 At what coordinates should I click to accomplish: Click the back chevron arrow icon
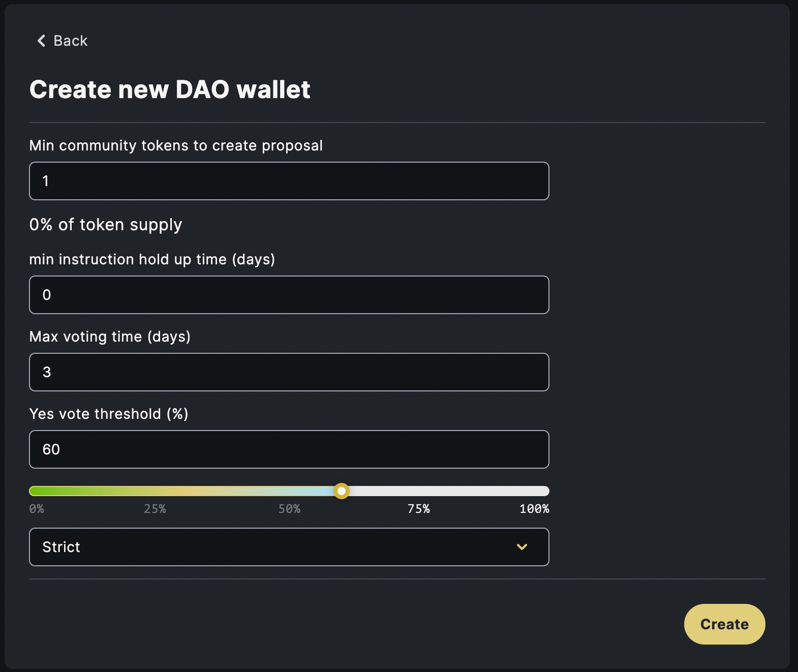pyautogui.click(x=41, y=41)
